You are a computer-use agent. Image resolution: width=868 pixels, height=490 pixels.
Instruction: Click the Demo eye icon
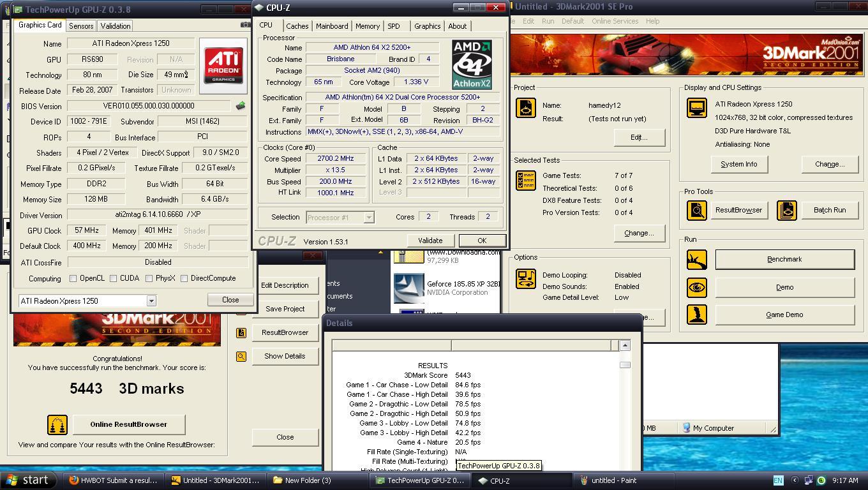(696, 287)
